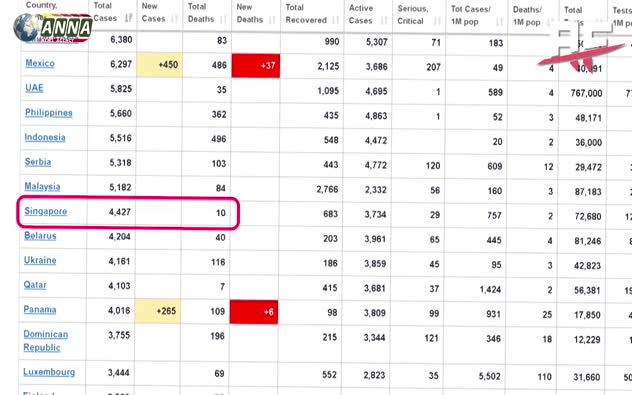Open the Dominican Republic link
632x395 pixels.
(46, 341)
